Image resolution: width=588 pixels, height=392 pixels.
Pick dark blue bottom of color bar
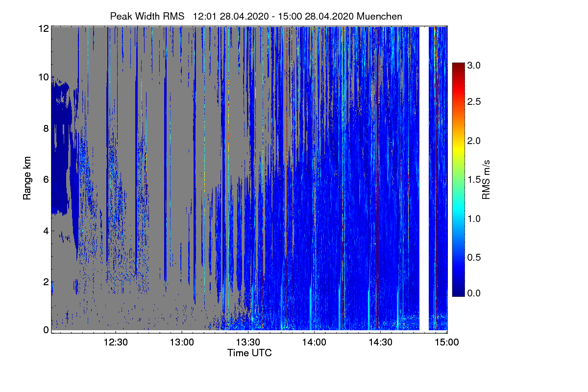458,292
